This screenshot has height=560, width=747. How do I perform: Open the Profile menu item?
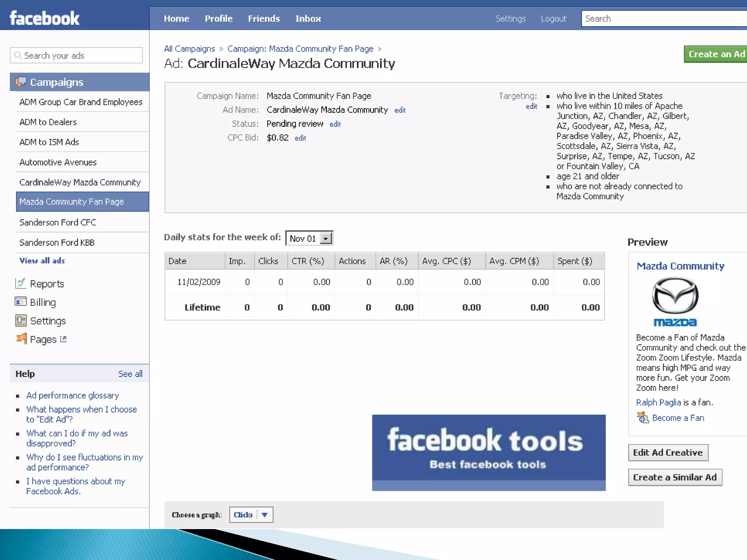(218, 19)
